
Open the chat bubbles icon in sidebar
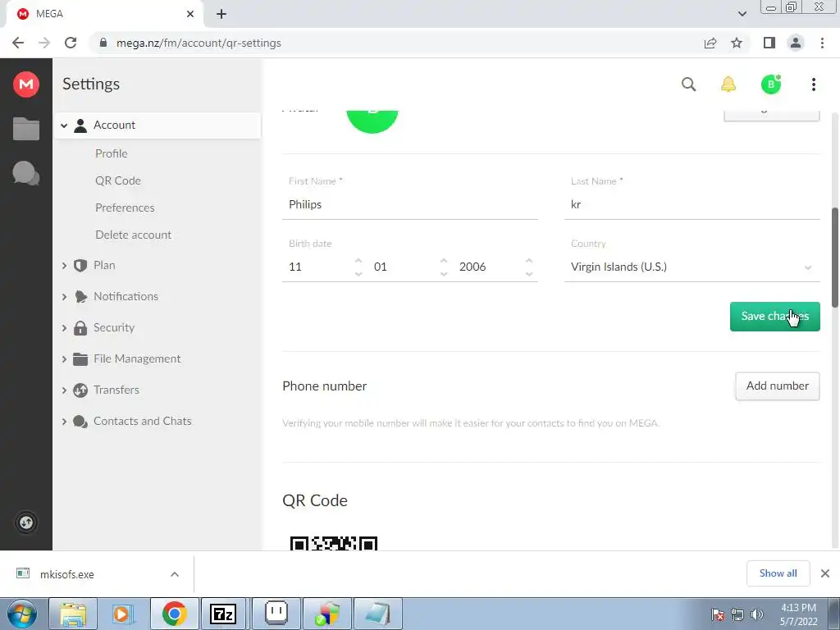(x=25, y=174)
